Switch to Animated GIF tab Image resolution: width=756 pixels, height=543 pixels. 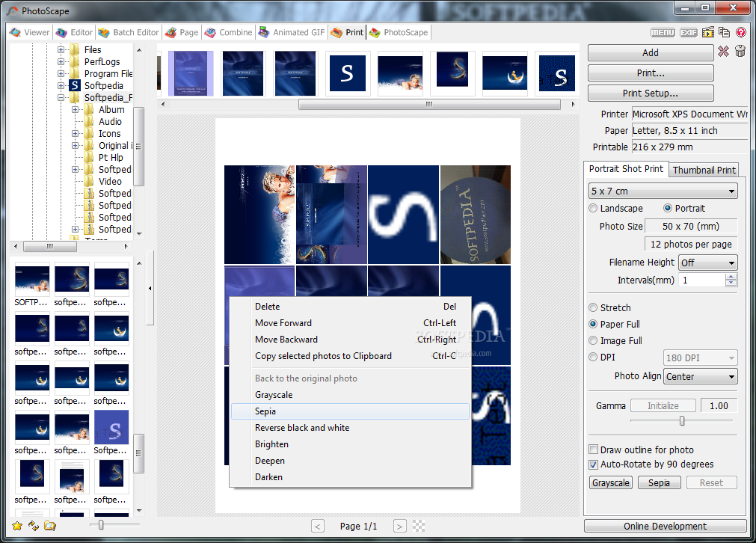click(x=291, y=32)
